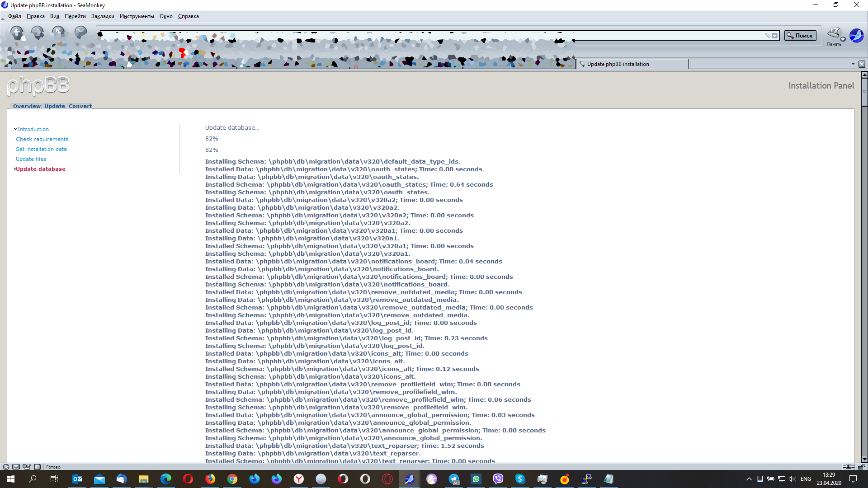Open Yandex Browser on taskbar
Image resolution: width=868 pixels, height=488 pixels.
[x=299, y=479]
